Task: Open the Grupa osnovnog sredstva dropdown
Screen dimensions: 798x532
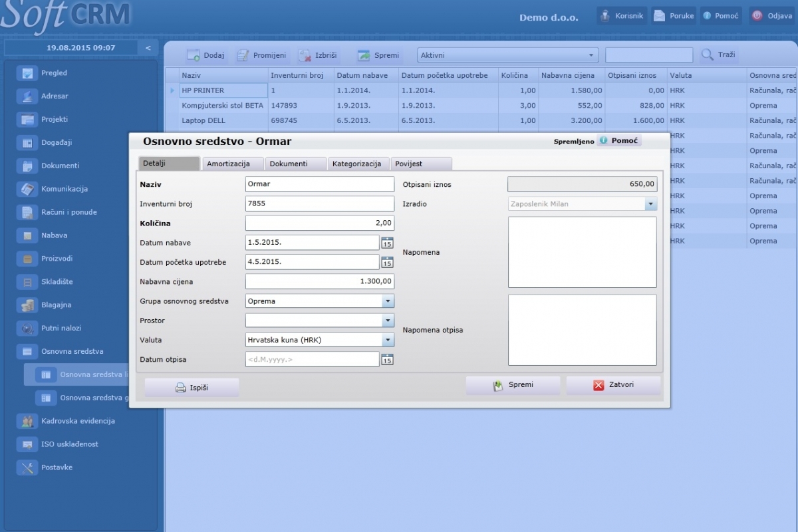Action: click(388, 301)
